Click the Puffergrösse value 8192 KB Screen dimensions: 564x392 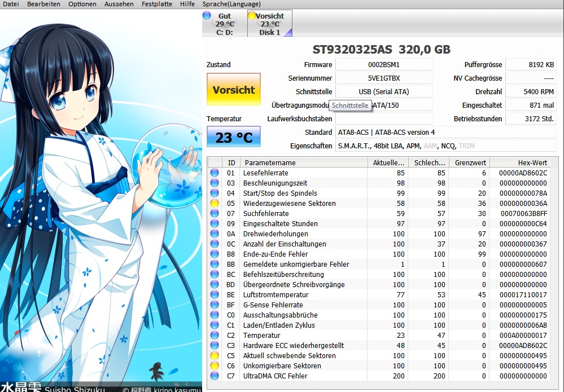[x=531, y=65]
